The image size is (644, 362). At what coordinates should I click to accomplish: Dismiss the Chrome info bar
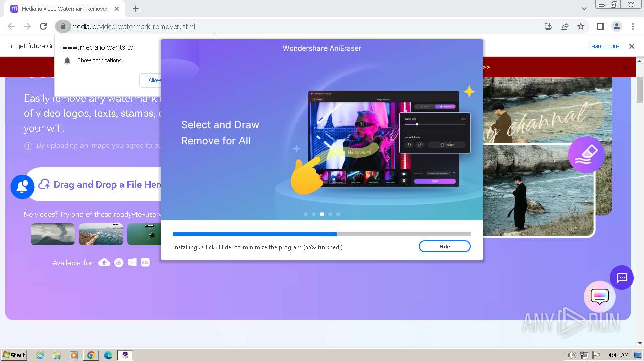tap(632, 46)
